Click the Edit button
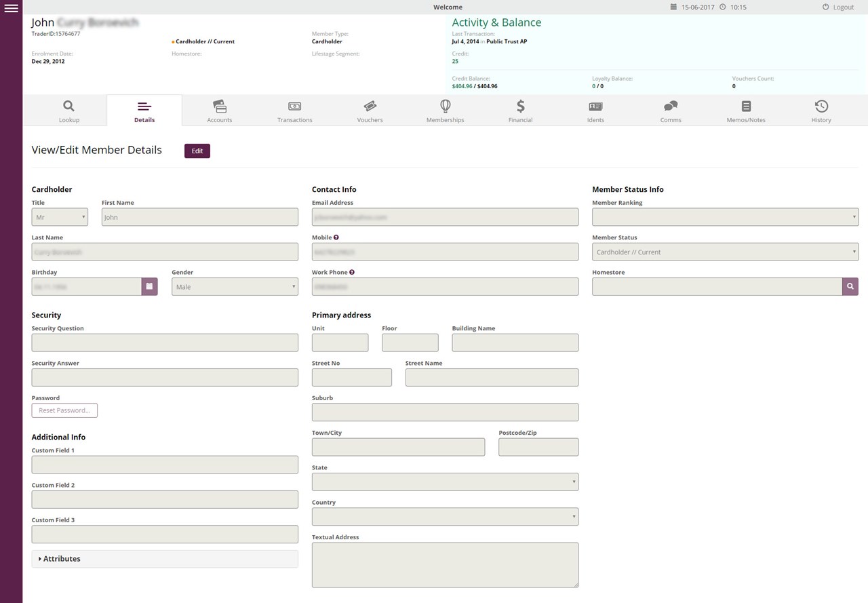The width and height of the screenshot is (868, 603). coord(197,151)
